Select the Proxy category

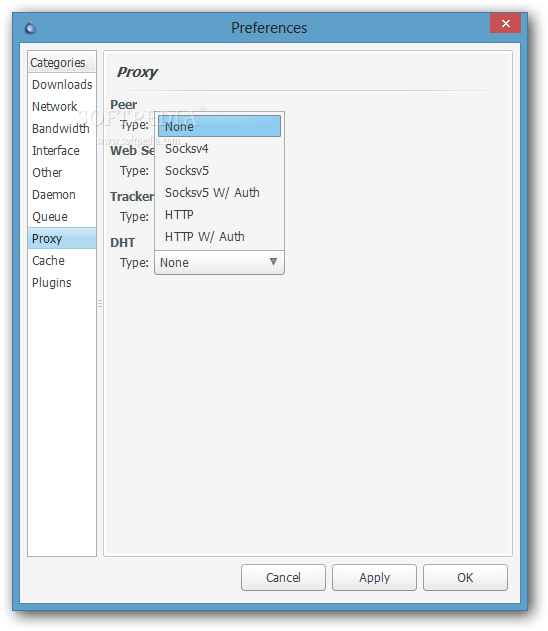click(62, 238)
